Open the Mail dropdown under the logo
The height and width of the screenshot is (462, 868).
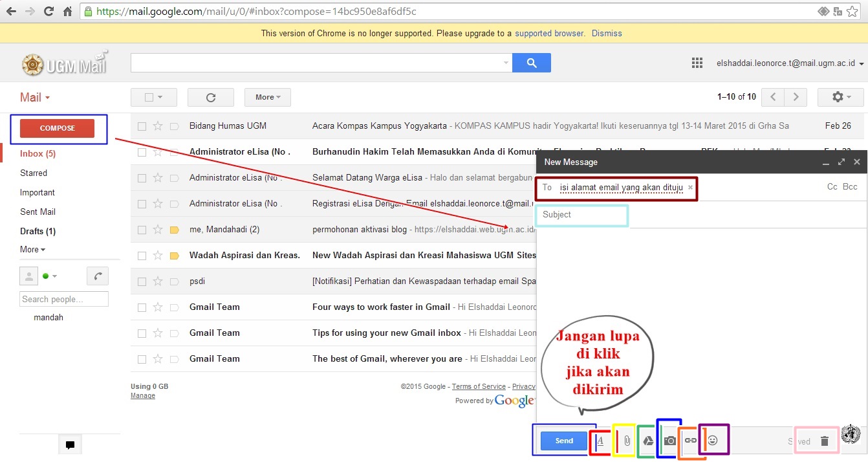pos(35,98)
